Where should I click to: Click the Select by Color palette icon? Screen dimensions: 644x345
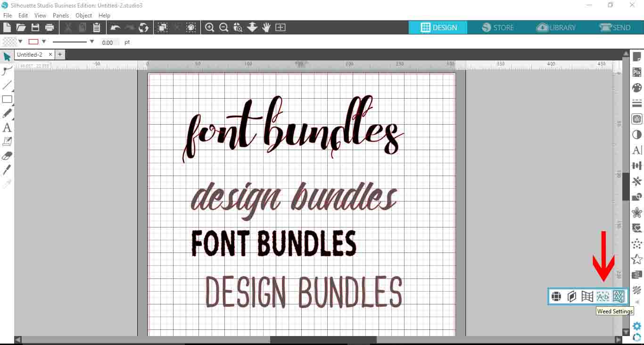click(x=190, y=27)
